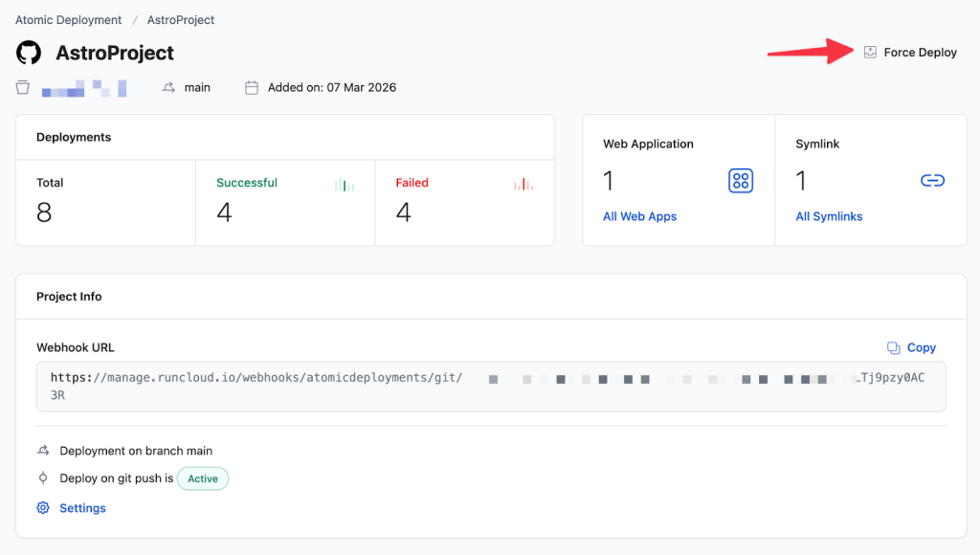980x555 pixels.
Task: Click the Webhook URL label
Action: pyautogui.click(x=75, y=347)
